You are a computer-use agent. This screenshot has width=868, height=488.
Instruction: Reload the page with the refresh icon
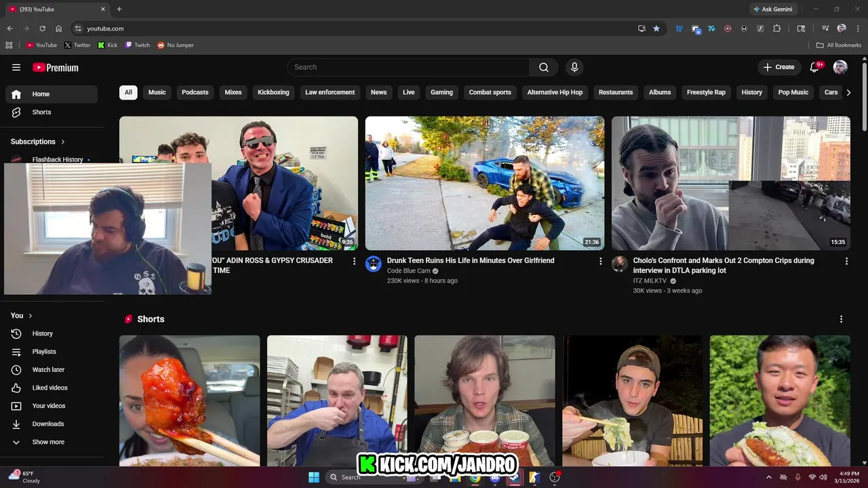pyautogui.click(x=42, y=28)
